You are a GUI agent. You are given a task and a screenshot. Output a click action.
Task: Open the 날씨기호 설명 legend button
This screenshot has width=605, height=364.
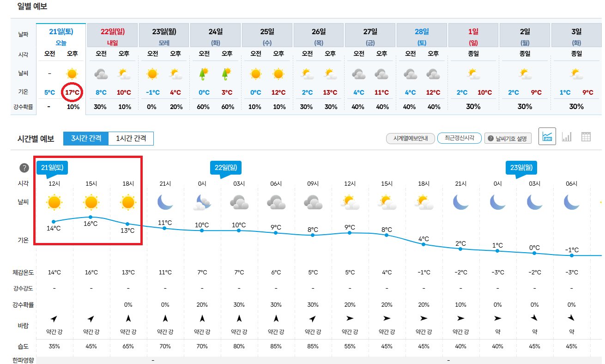coord(508,138)
